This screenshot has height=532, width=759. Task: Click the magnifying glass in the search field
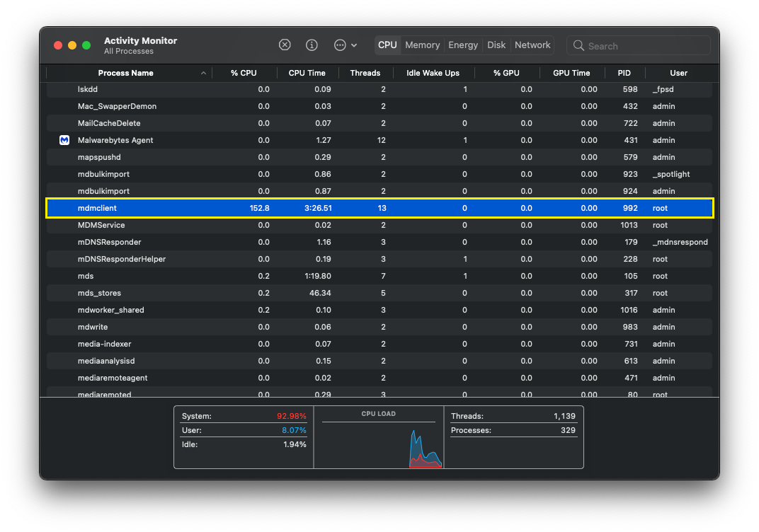point(578,45)
